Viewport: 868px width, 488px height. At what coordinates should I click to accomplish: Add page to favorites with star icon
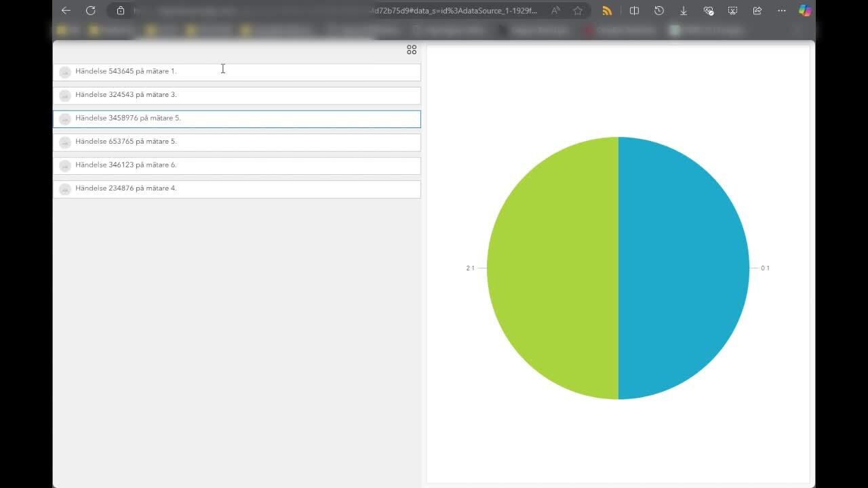(578, 11)
